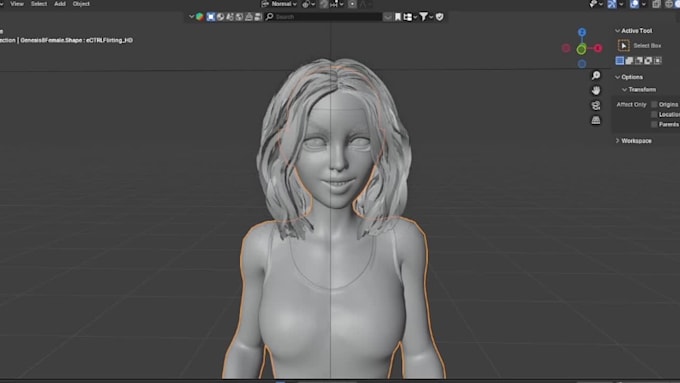680x383 pixels.
Task: Choose the Intersect selection mode icon
Action: pyautogui.click(x=658, y=60)
